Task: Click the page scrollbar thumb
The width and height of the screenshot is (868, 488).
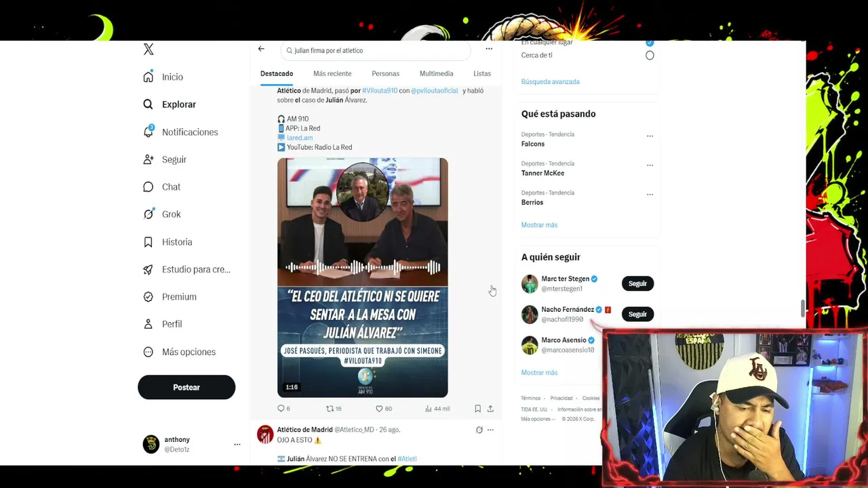Action: (x=803, y=308)
